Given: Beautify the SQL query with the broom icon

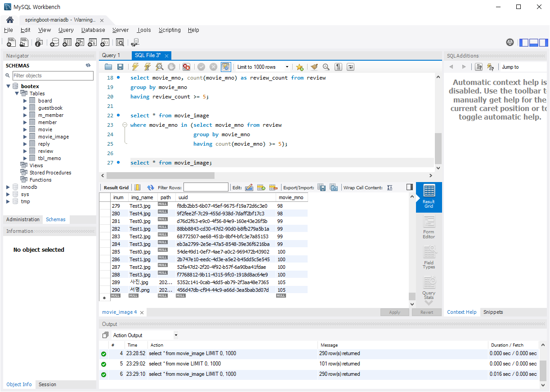Looking at the screenshot, I should click(x=314, y=67).
